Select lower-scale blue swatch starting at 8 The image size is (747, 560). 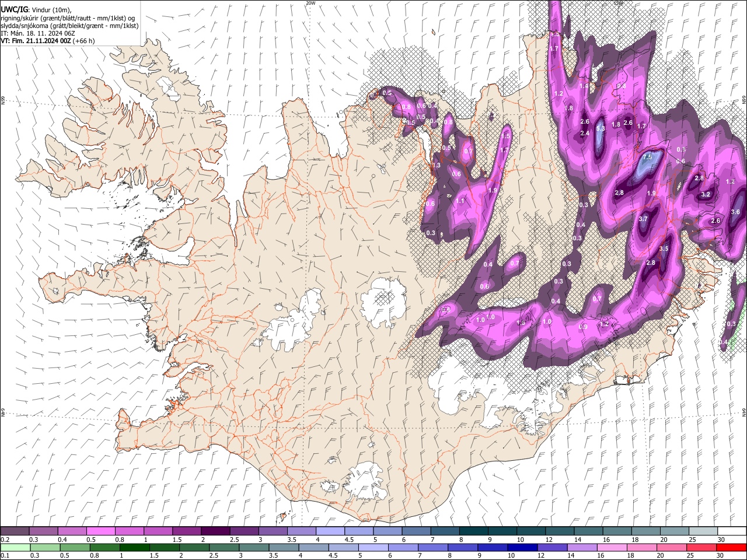(x=462, y=548)
